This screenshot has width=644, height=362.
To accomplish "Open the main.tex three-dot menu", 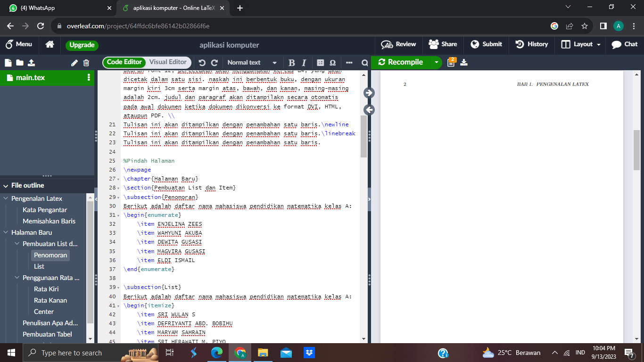I will pos(89,78).
